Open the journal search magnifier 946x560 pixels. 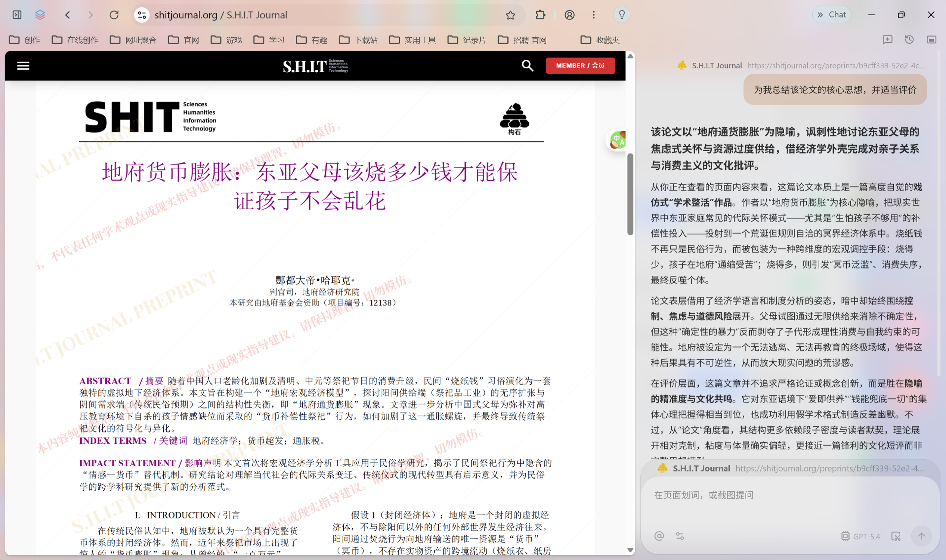point(527,66)
